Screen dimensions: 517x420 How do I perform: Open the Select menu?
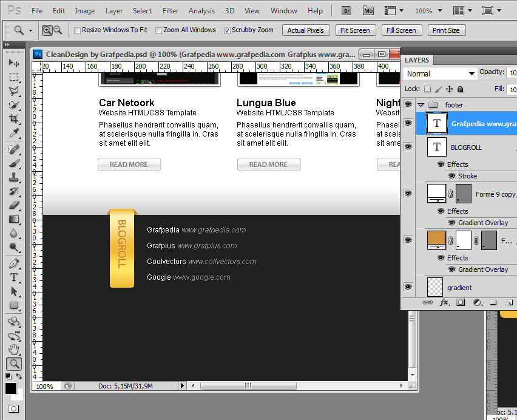[142, 11]
